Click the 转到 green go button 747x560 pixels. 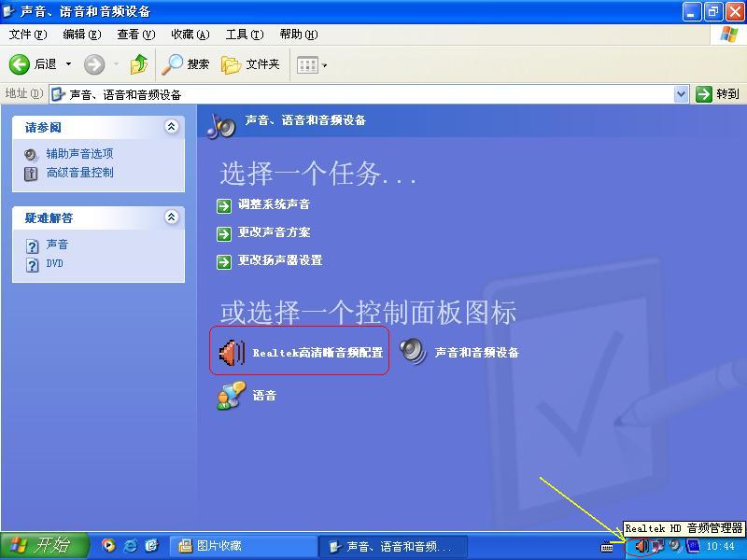717,94
